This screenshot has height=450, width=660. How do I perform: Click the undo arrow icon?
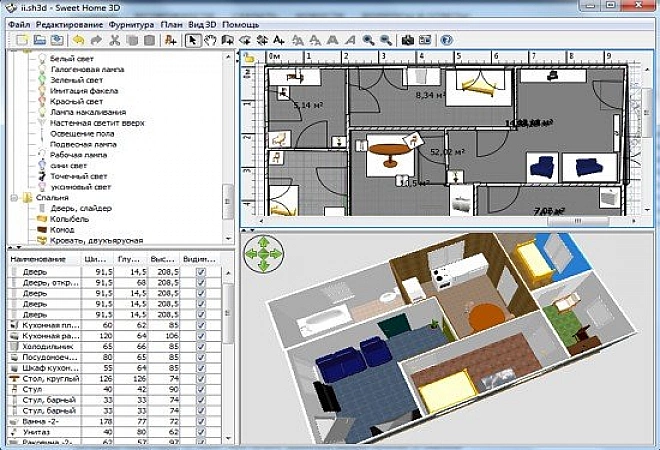coord(79,40)
